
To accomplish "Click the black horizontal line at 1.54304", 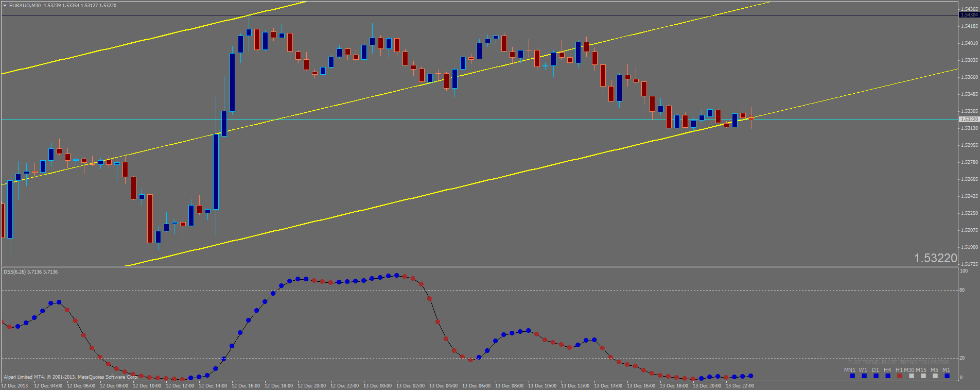I will 479,15.
